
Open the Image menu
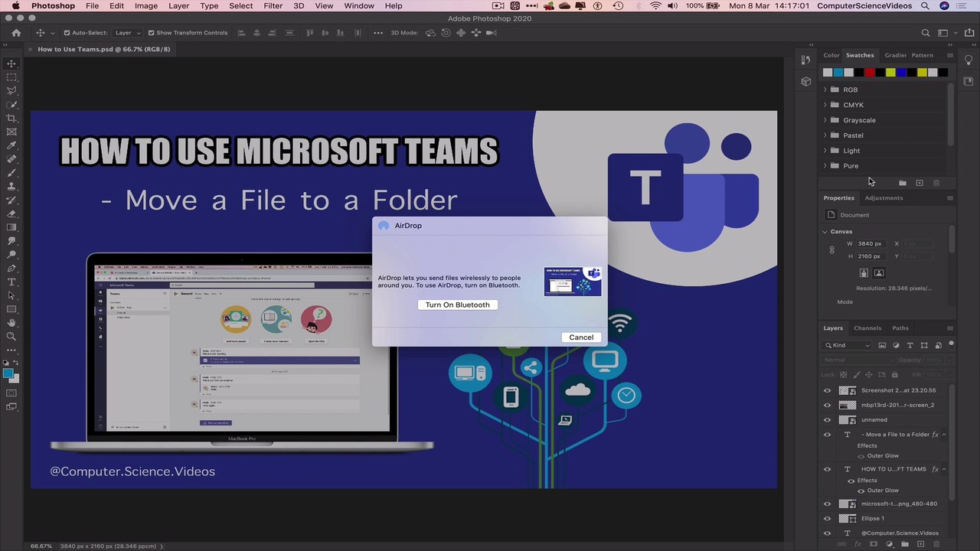tap(146, 5)
